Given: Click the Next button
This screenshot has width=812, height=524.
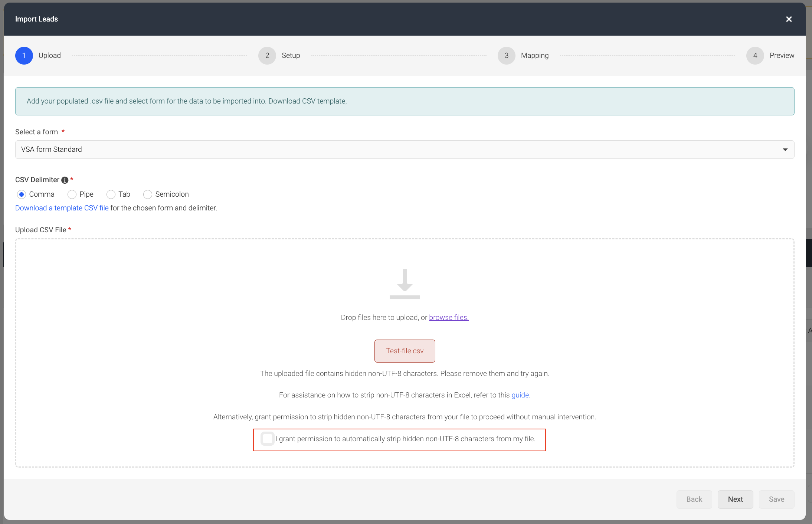Looking at the screenshot, I should pyautogui.click(x=735, y=500).
